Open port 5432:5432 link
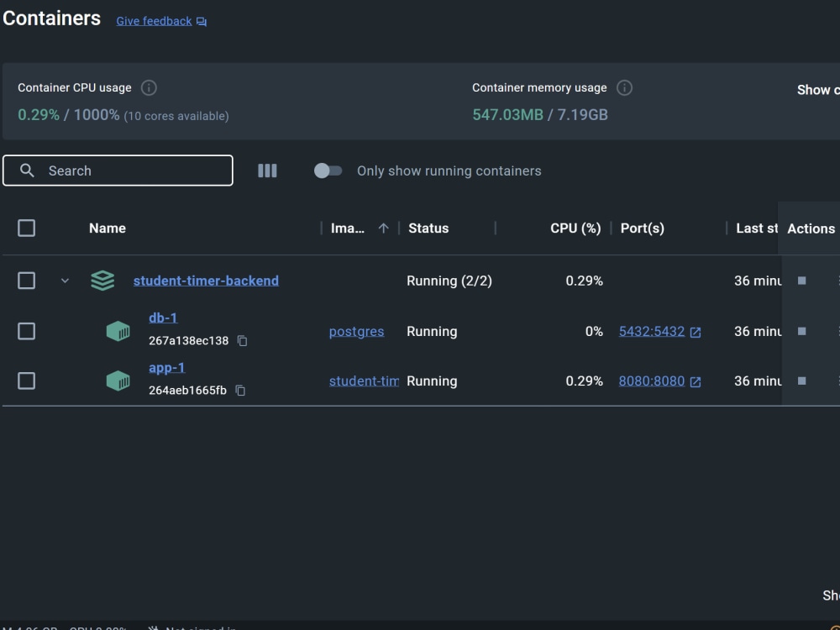This screenshot has height=630, width=840. tap(652, 331)
